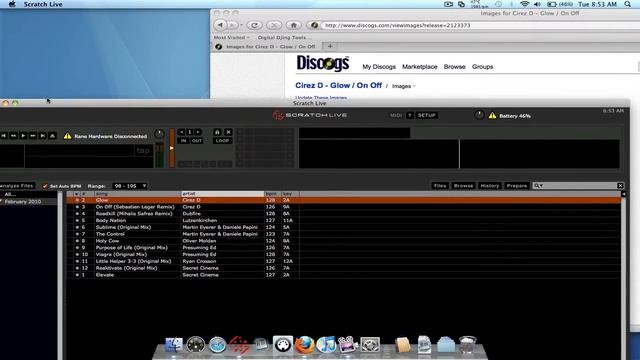Open the Groups link on Discogs page
Screen dimensions: 640x360
click(482, 67)
